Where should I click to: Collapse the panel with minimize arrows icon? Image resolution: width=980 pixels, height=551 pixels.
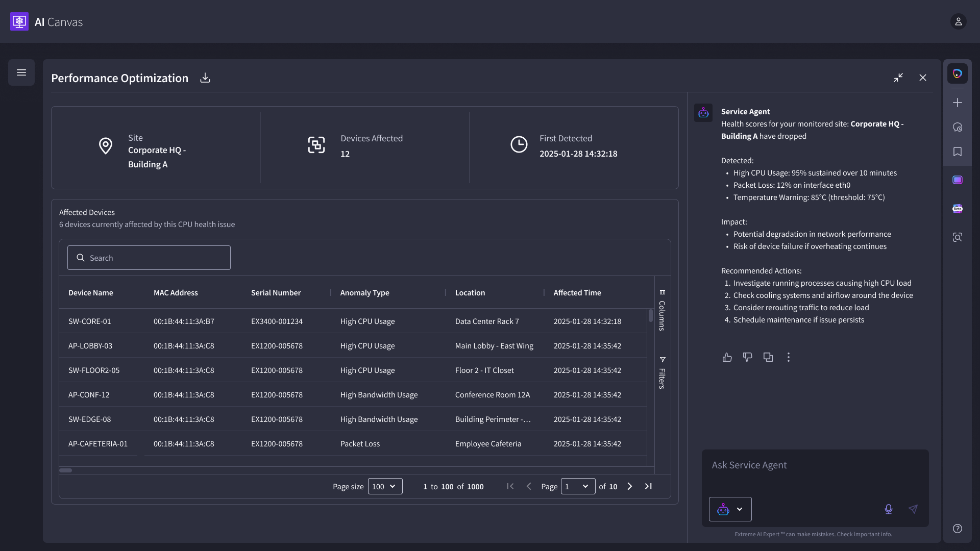click(898, 78)
